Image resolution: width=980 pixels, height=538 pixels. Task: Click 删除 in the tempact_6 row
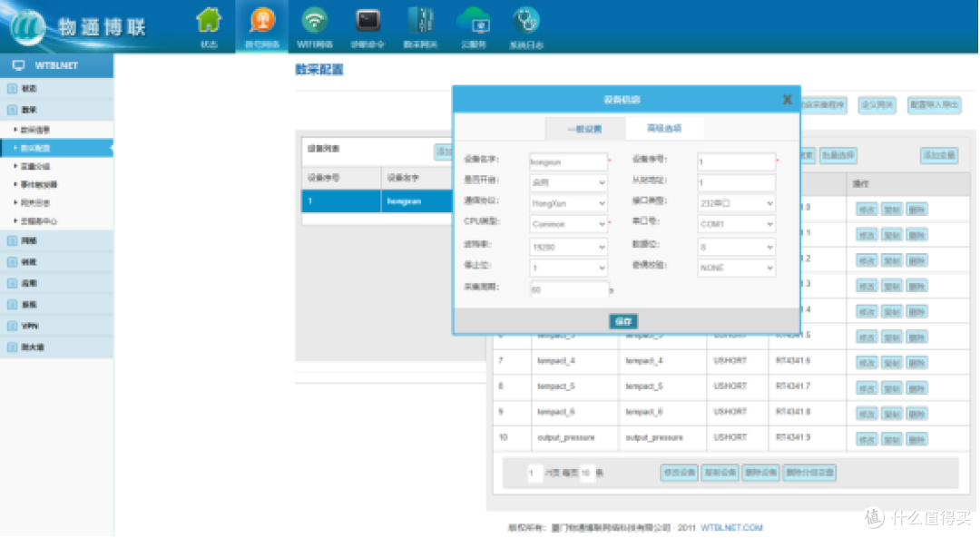[916, 414]
